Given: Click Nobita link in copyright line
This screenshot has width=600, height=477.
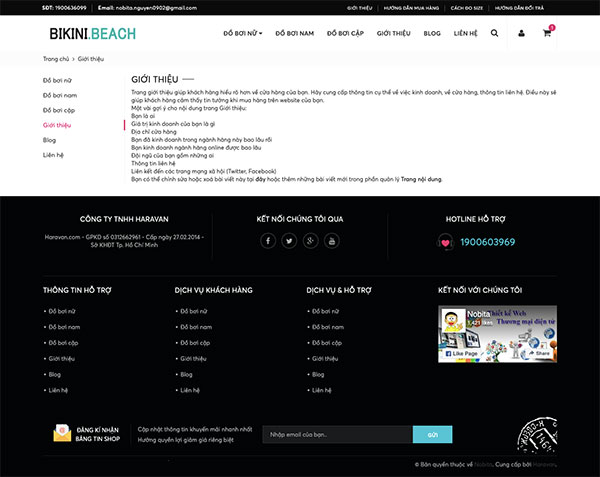Looking at the screenshot, I should 483,464.
